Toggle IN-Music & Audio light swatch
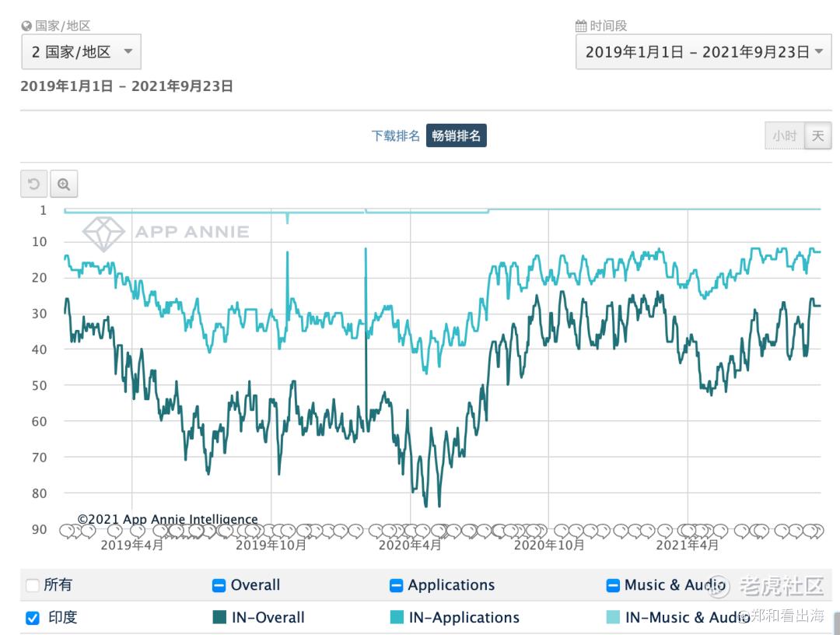 click(613, 617)
